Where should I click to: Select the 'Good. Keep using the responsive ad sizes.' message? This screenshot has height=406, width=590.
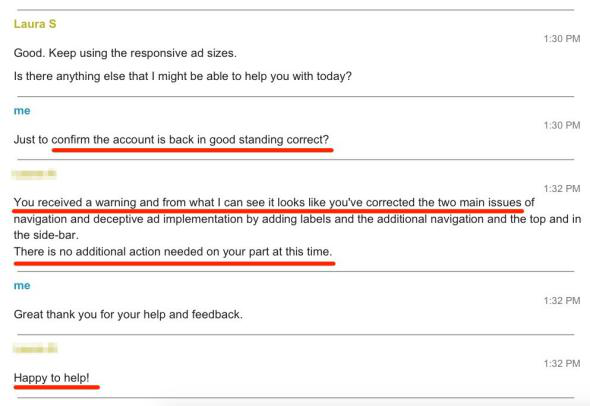(x=125, y=53)
